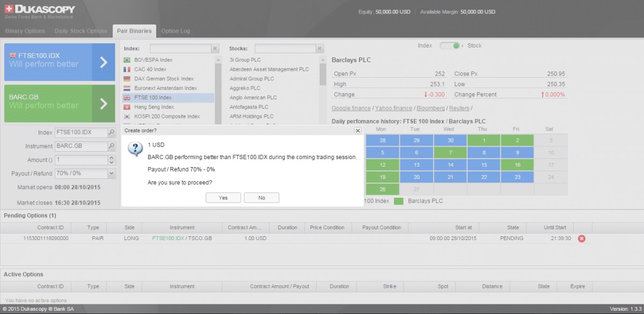Click the search icon next to Instrument field

(x=112, y=146)
